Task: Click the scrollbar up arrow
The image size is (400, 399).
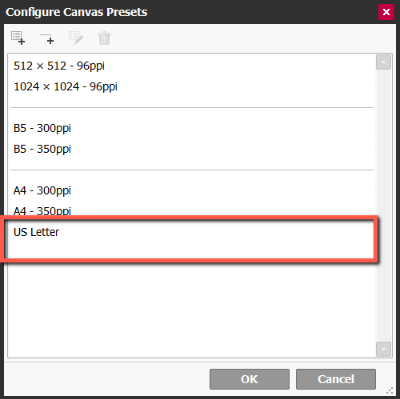Action: (383, 62)
